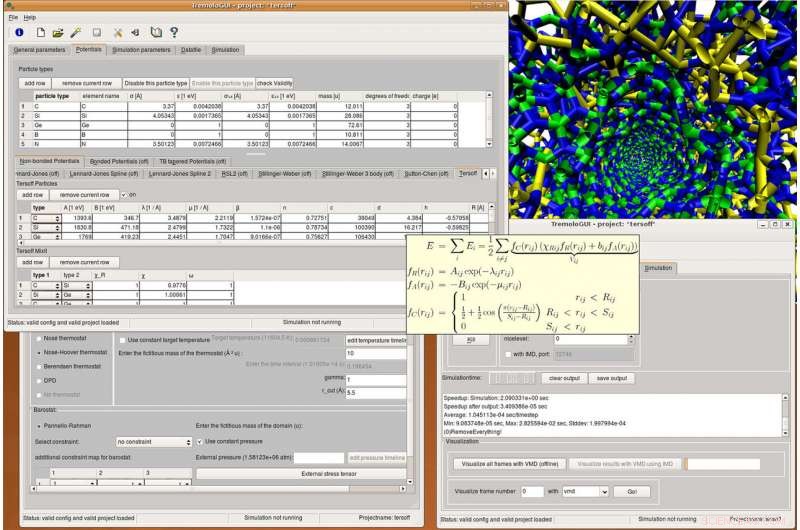The width and height of the screenshot is (800, 530).
Task: Click the wand tool icon in toolbar
Action: point(76,32)
